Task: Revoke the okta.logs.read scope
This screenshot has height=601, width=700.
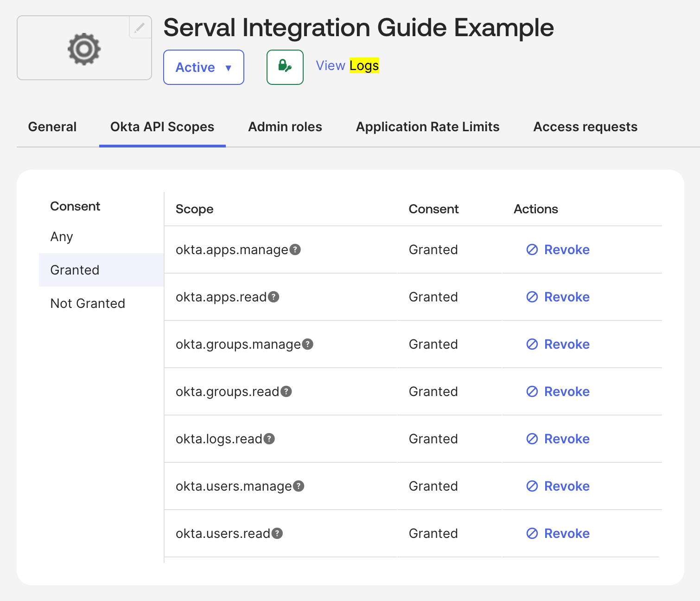Action: pyautogui.click(x=558, y=439)
